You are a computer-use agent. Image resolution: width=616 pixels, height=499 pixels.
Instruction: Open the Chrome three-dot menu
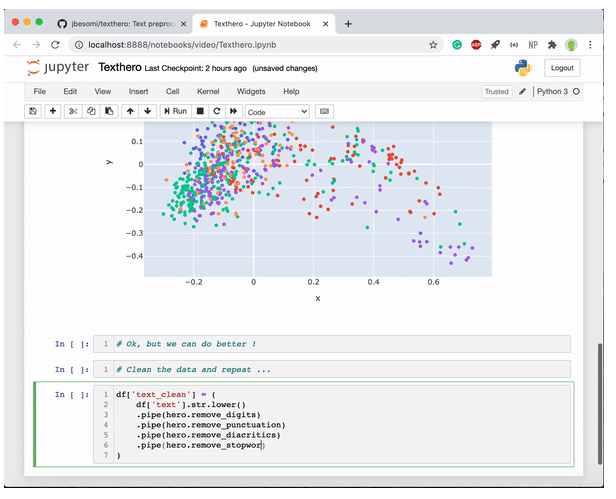coord(590,45)
